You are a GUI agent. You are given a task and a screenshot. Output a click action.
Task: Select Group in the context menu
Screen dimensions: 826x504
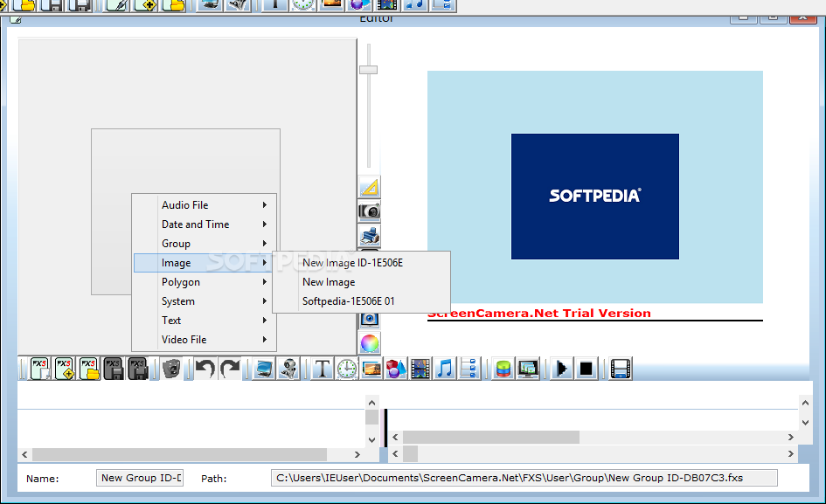(x=205, y=244)
